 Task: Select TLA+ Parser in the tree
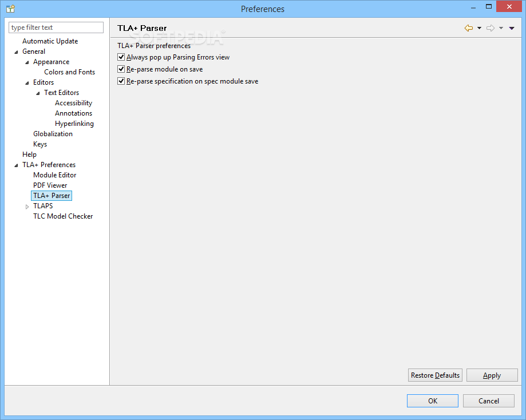(52, 196)
